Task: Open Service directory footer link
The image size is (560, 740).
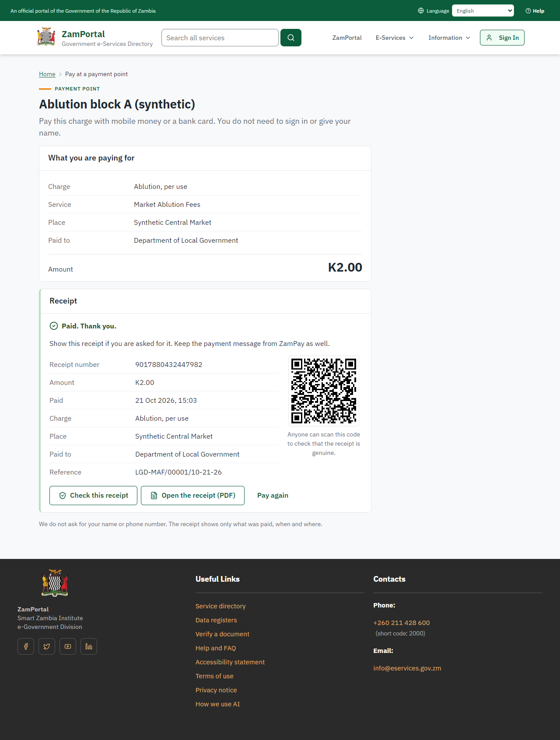Action: coord(220,606)
